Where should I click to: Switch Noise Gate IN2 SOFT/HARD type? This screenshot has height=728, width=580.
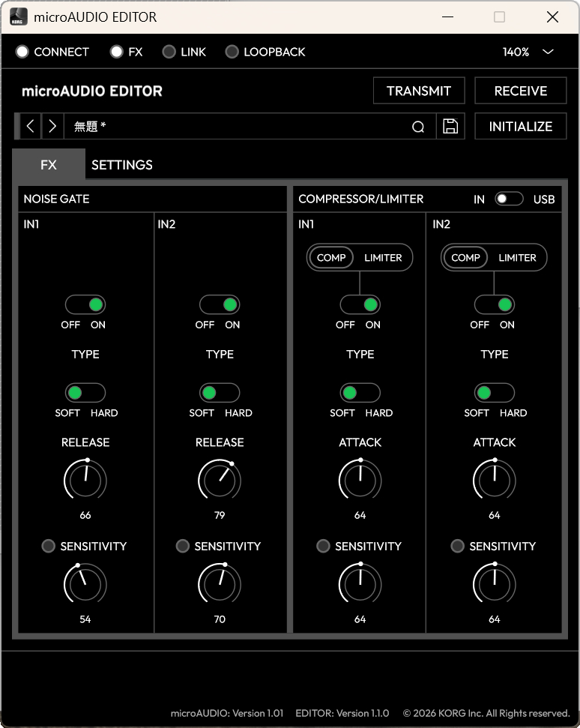pos(220,393)
